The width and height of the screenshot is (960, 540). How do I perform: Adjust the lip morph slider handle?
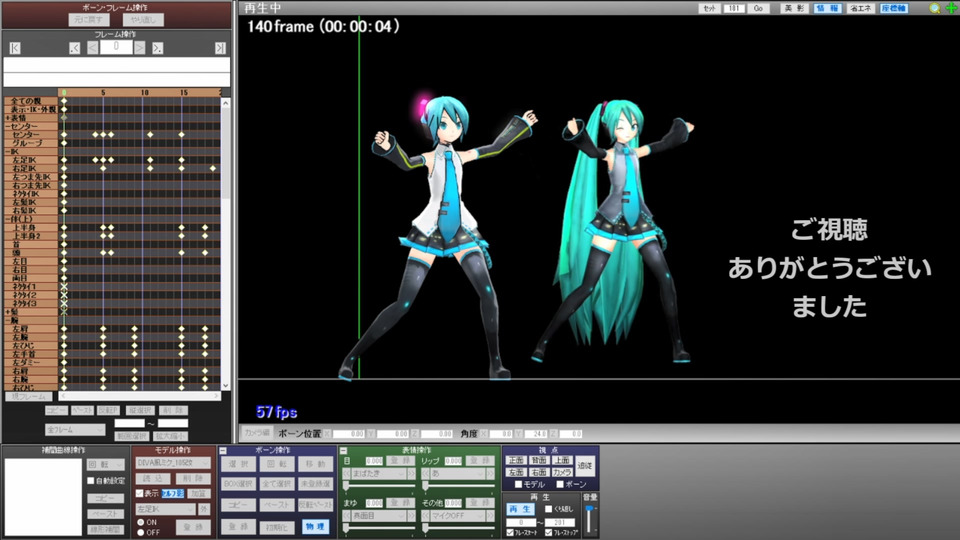point(426,487)
